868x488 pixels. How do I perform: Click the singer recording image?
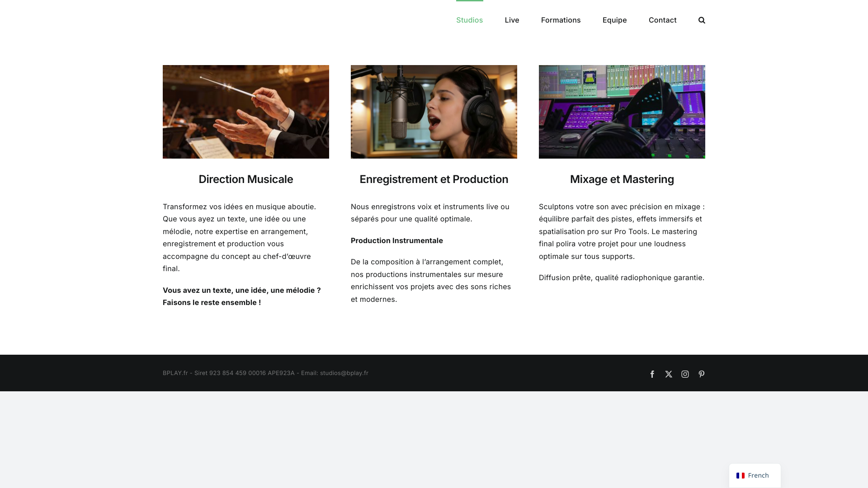coord(434,112)
